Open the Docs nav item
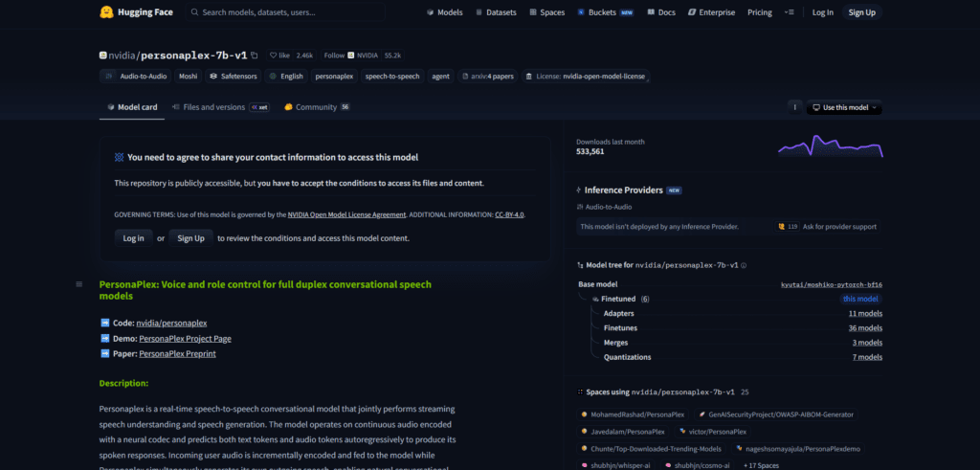Viewport: 980px width, 470px height. click(x=661, y=12)
